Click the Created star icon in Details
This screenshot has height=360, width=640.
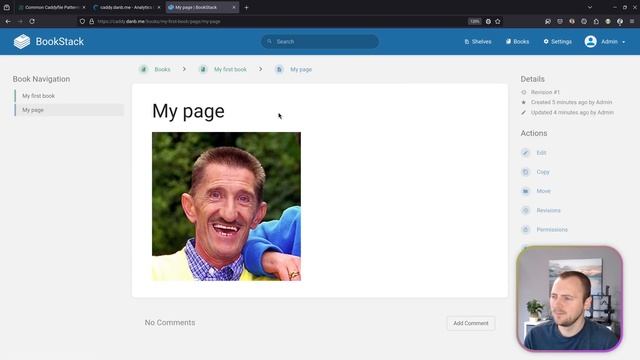524,102
